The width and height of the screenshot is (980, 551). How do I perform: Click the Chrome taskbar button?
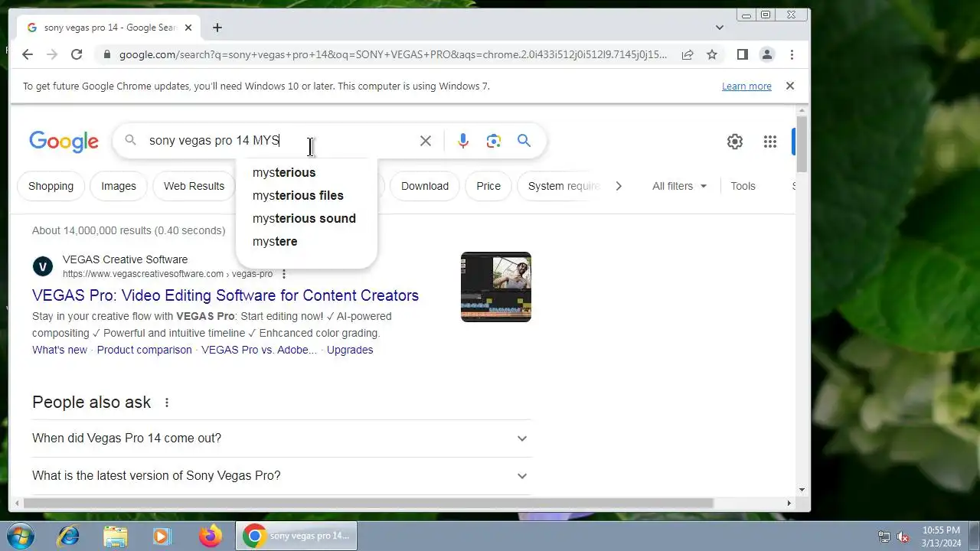click(x=296, y=536)
